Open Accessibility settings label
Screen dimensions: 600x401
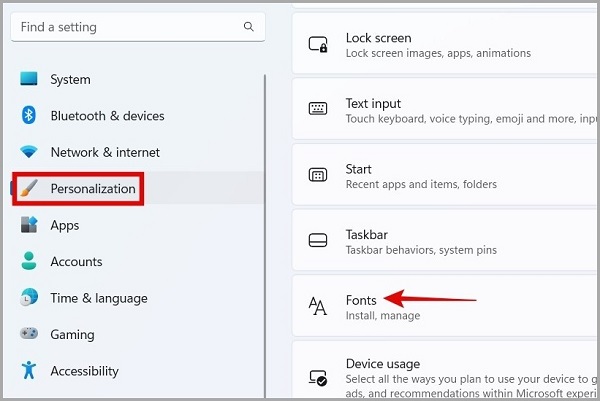coord(85,371)
